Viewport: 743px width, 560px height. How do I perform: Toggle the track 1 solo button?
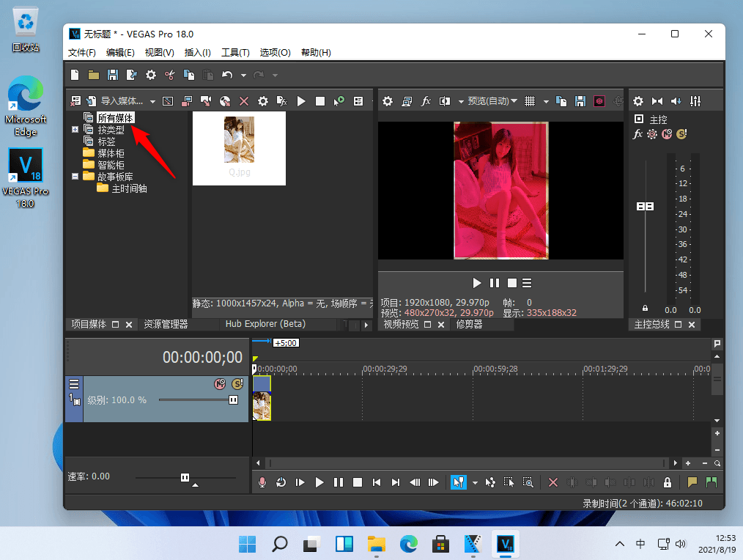pos(237,384)
